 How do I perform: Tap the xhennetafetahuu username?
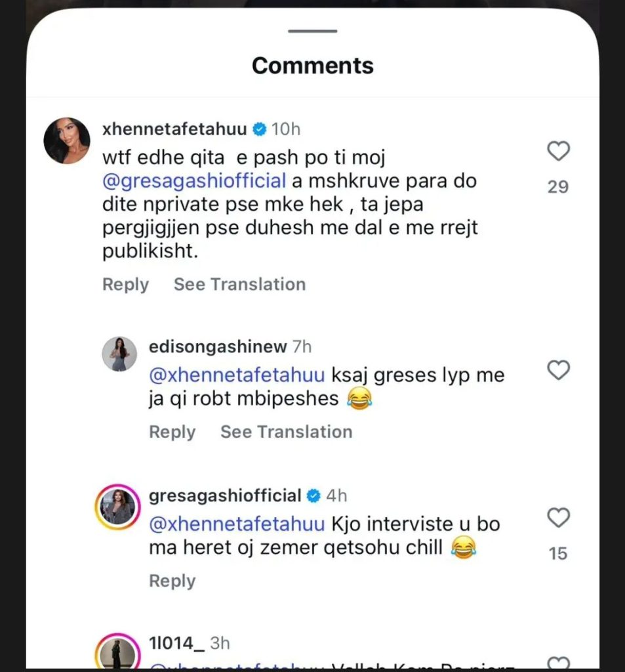point(174,129)
